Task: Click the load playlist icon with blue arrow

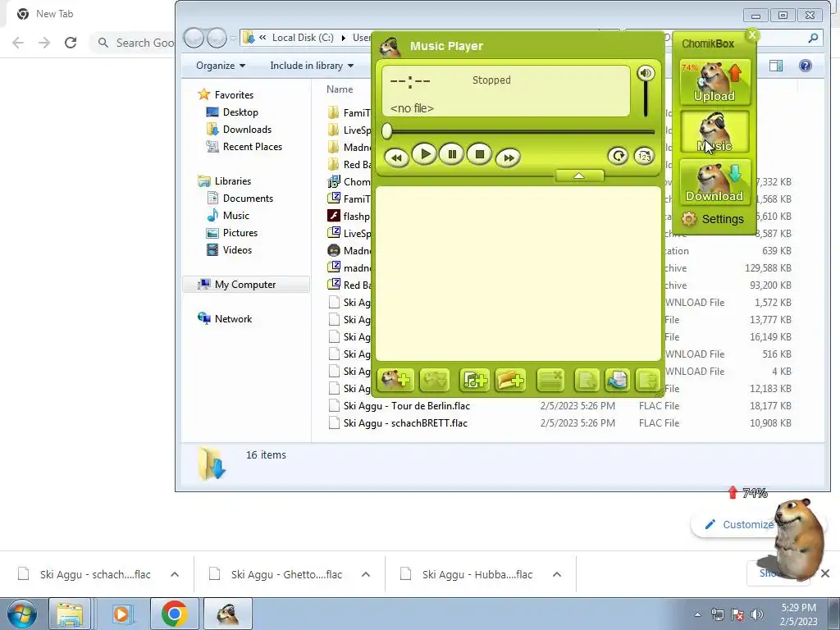Action: coord(617,380)
